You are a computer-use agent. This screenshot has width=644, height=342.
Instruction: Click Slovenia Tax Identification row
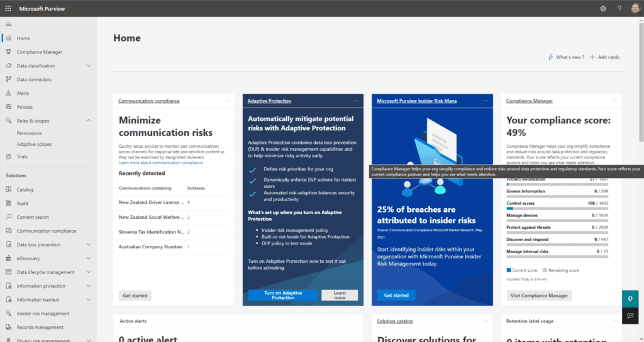coord(174,232)
